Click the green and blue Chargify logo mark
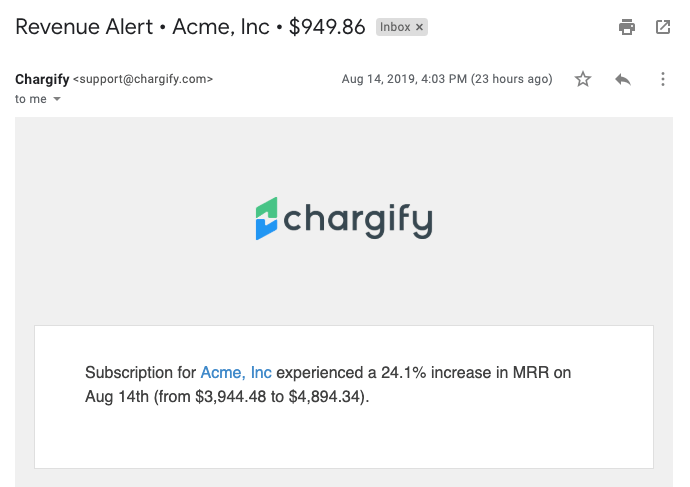Image resolution: width=690 pixels, height=487 pixels. click(x=266, y=218)
